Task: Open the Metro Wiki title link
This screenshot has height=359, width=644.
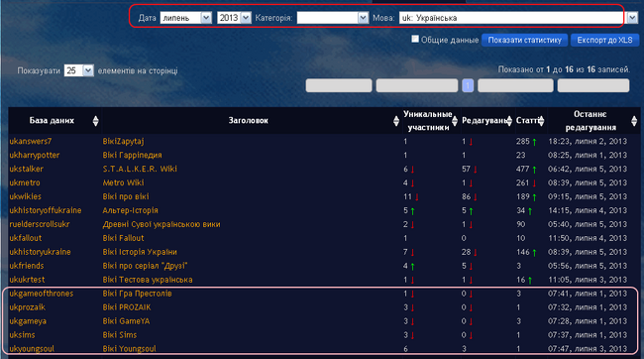Action: tap(123, 182)
